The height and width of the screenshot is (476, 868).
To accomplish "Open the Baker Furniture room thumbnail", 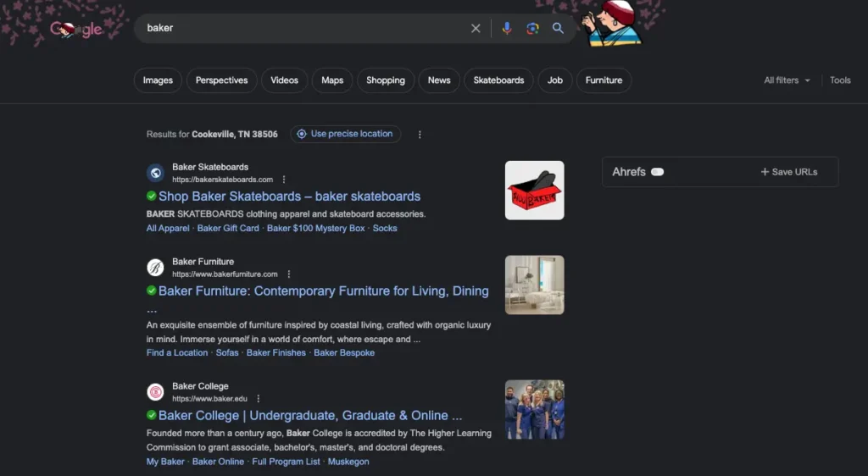I will coord(535,285).
